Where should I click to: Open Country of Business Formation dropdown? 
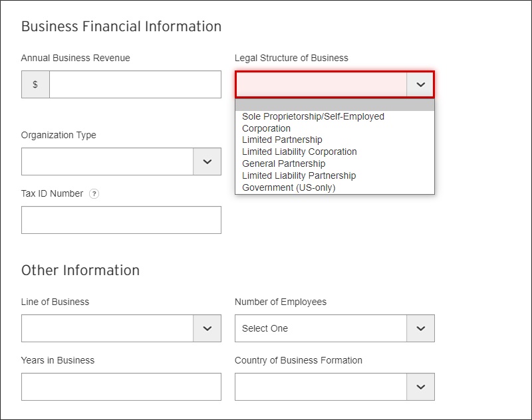click(x=334, y=387)
